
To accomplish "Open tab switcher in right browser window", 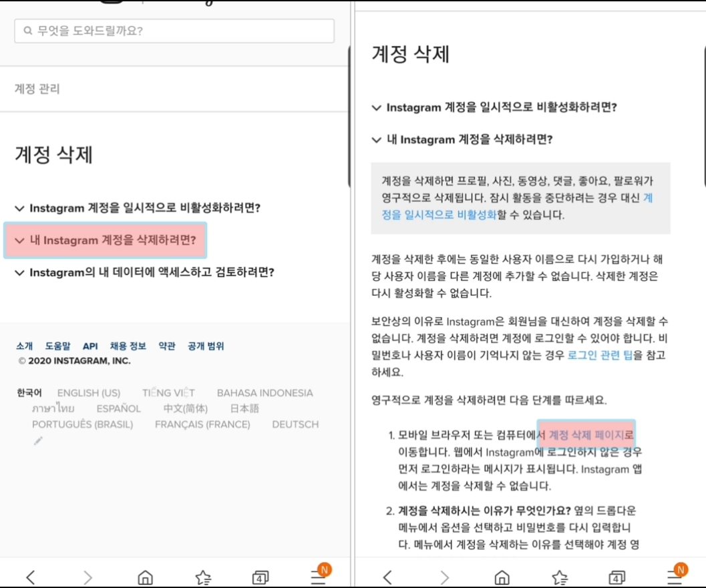I will point(617,577).
